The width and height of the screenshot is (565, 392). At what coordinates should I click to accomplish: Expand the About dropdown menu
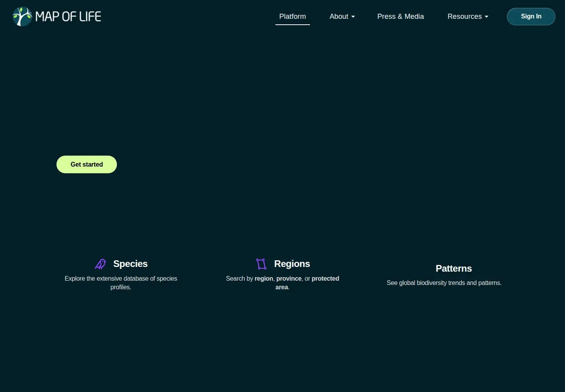click(342, 16)
